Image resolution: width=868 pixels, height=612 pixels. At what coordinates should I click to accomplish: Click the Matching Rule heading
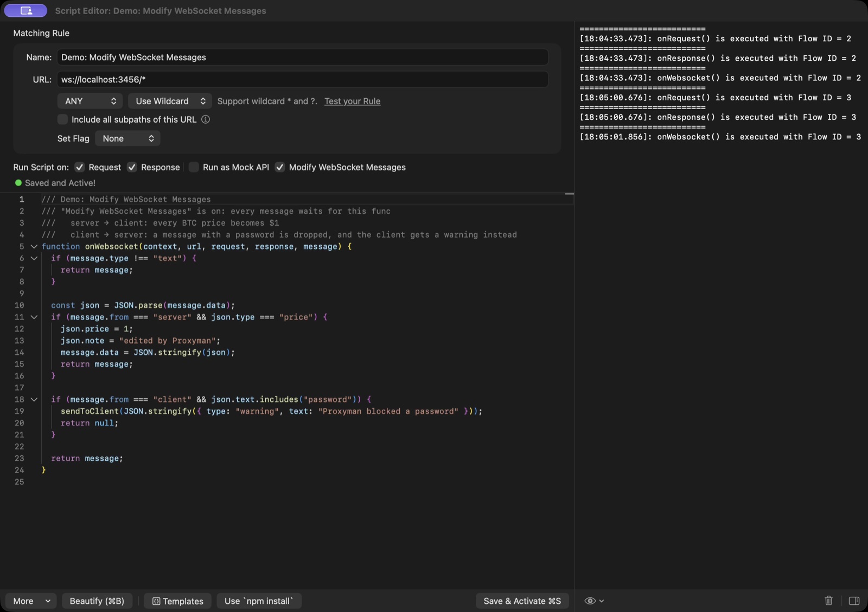click(x=41, y=33)
